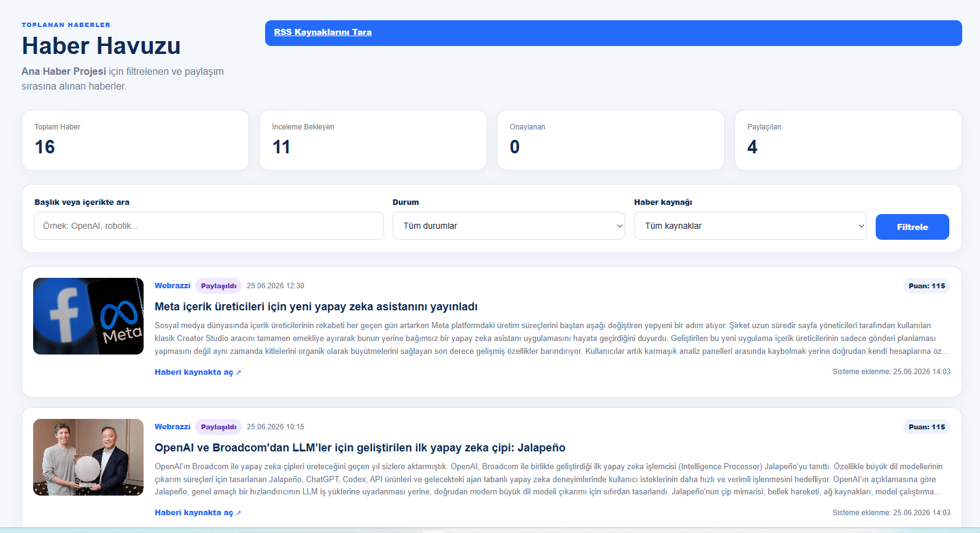The width and height of the screenshot is (980, 533).
Task: Click the RSS Kaynaklarını Tara link
Action: [323, 33]
